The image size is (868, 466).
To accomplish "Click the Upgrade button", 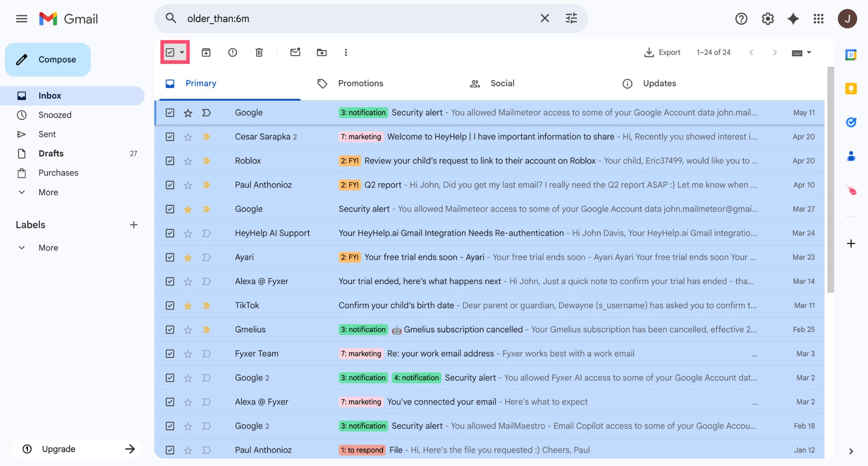I will coord(77,449).
